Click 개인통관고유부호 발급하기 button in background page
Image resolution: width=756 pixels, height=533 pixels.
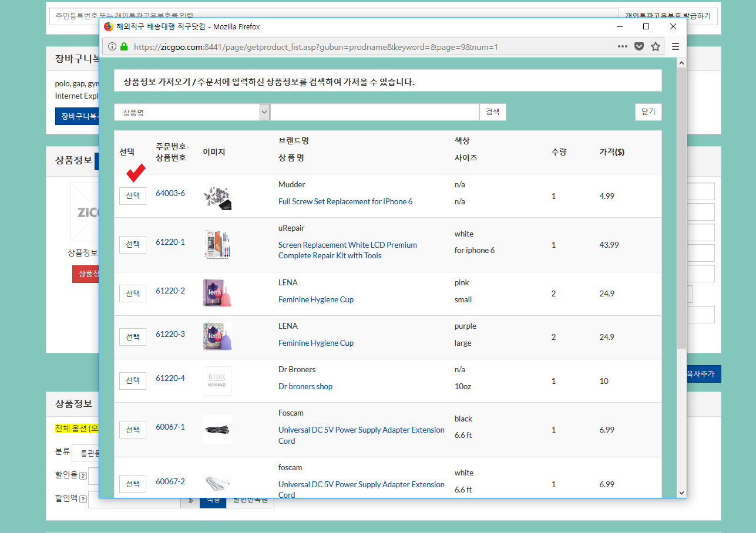click(668, 15)
